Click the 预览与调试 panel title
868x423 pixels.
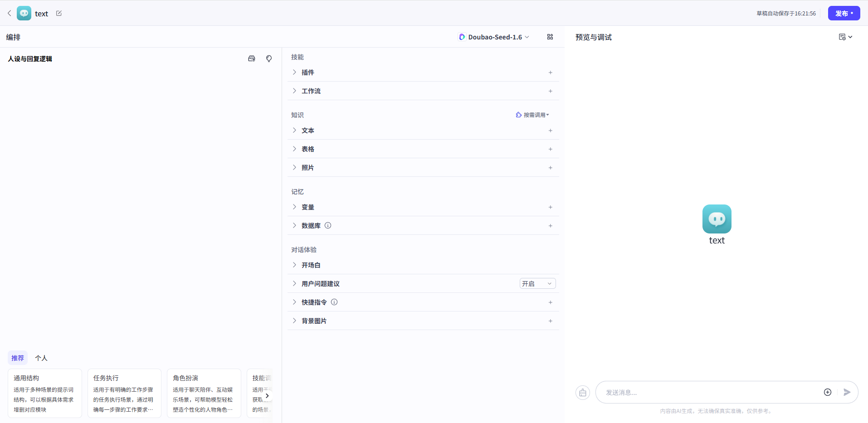(x=594, y=37)
